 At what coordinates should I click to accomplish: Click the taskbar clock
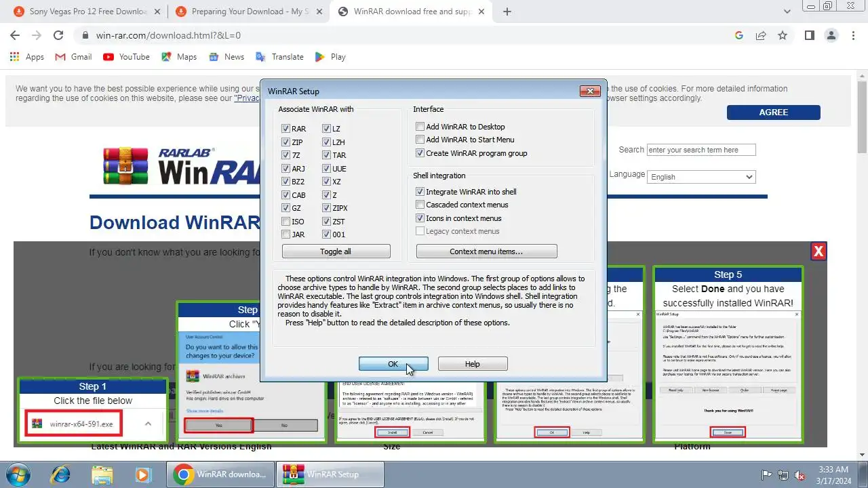[833, 474]
